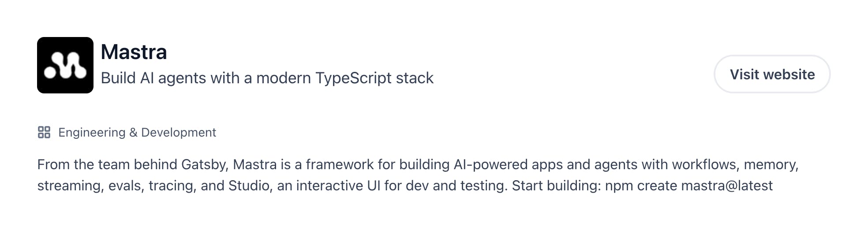The image size is (868, 230).
Task: Click the Mastra black logo icon
Action: [65, 65]
